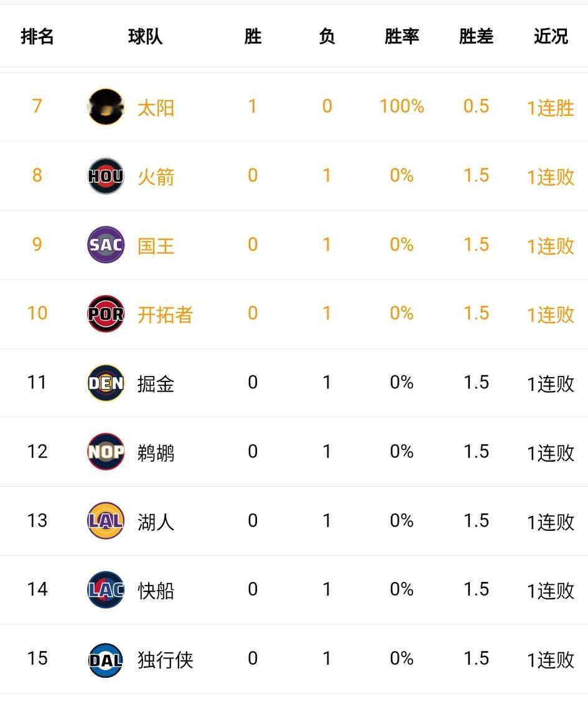Open the POR Trail Blazers logo
The image size is (588, 702).
pyautogui.click(x=106, y=314)
